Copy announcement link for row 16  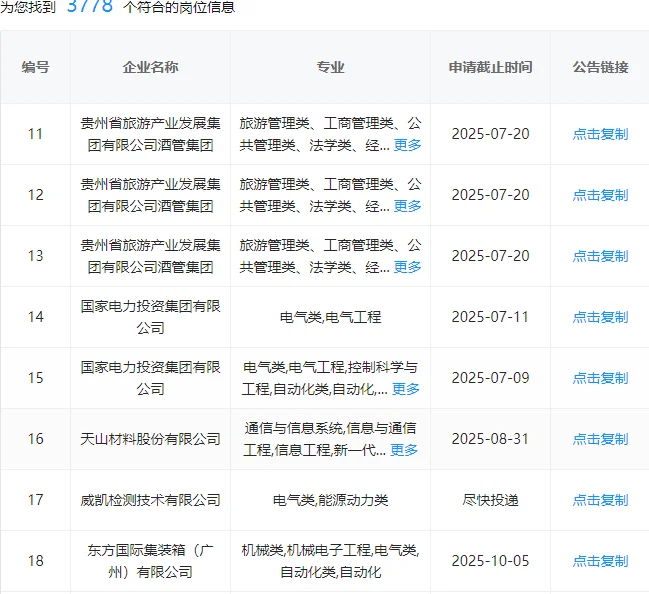click(600, 439)
